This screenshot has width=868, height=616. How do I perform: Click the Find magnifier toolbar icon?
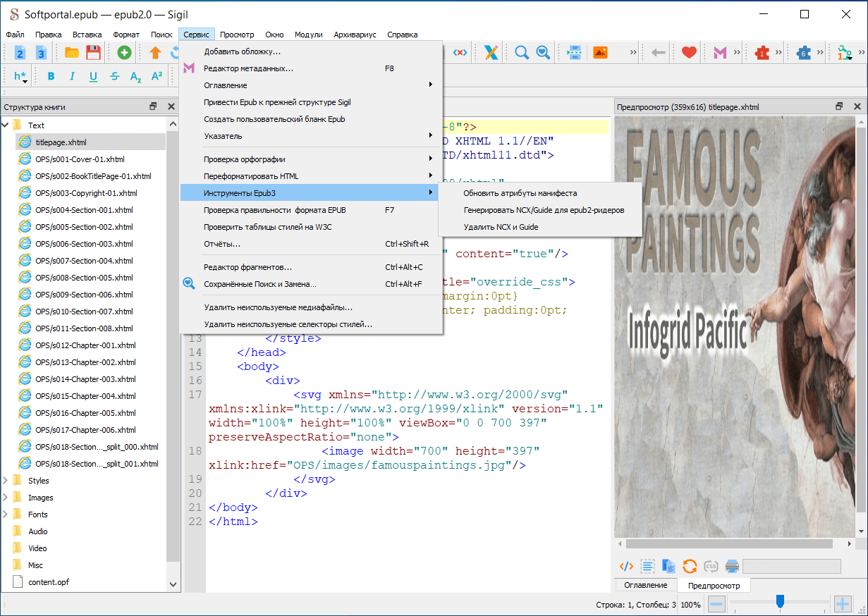click(x=522, y=52)
